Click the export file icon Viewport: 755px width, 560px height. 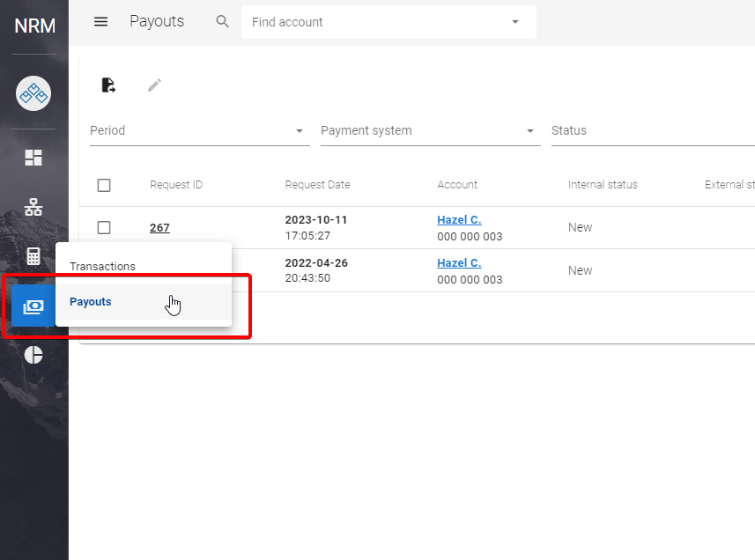(x=108, y=85)
